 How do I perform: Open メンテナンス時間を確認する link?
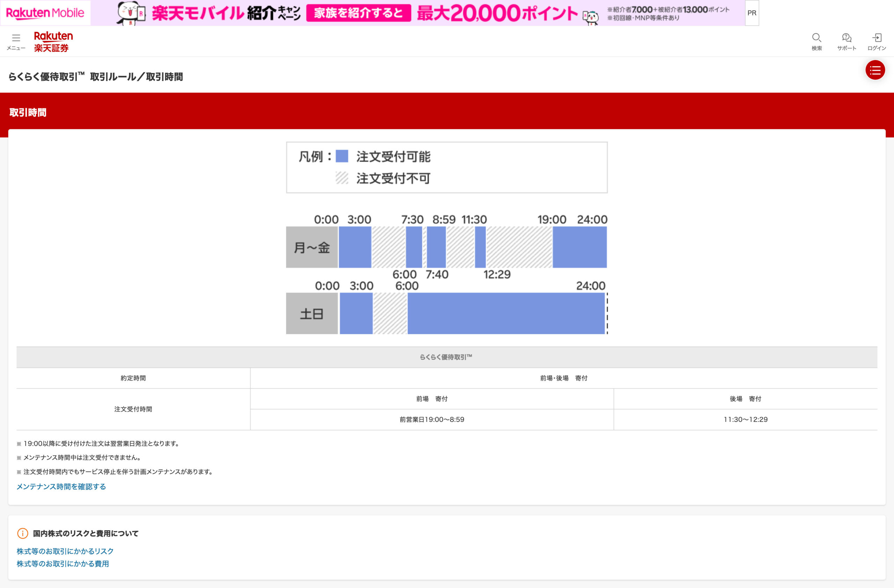[61, 487]
